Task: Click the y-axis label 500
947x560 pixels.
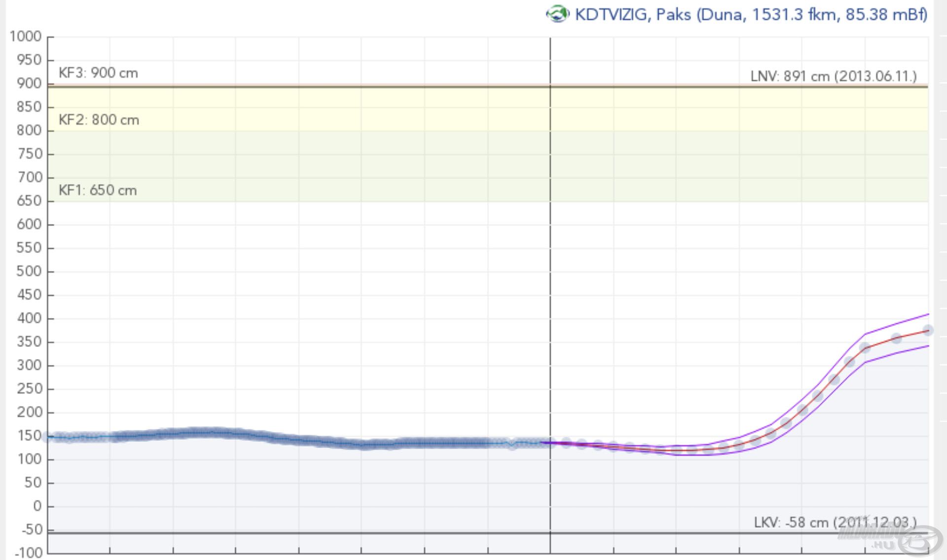Action: [x=29, y=271]
